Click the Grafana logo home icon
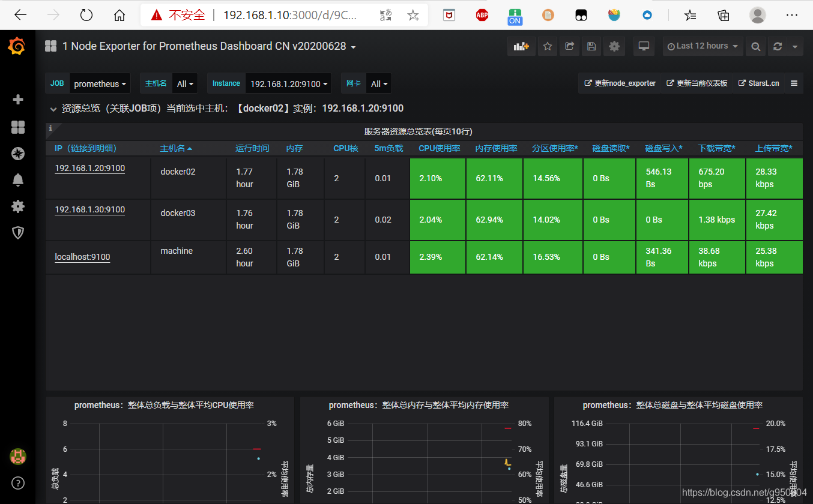The image size is (813, 504). (17, 46)
